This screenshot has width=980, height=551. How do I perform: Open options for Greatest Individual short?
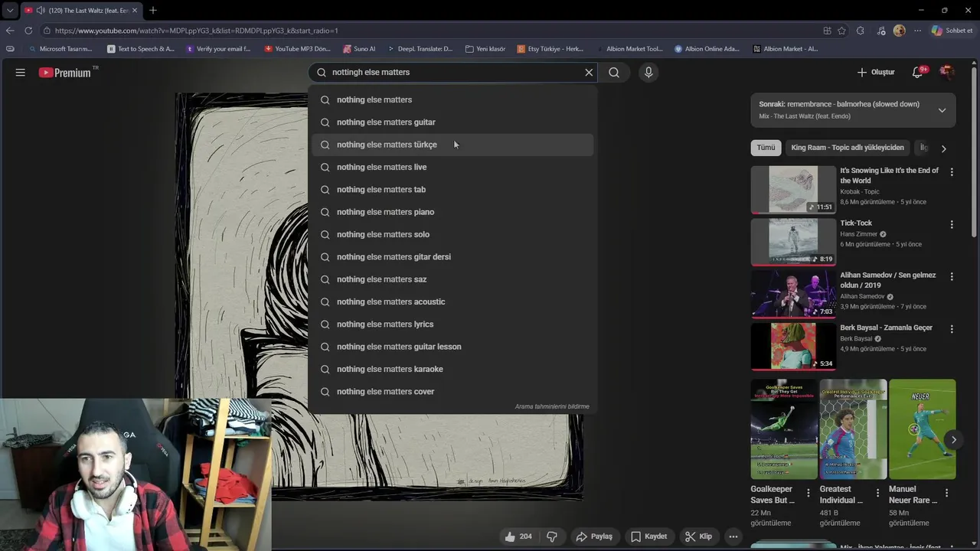877,494
